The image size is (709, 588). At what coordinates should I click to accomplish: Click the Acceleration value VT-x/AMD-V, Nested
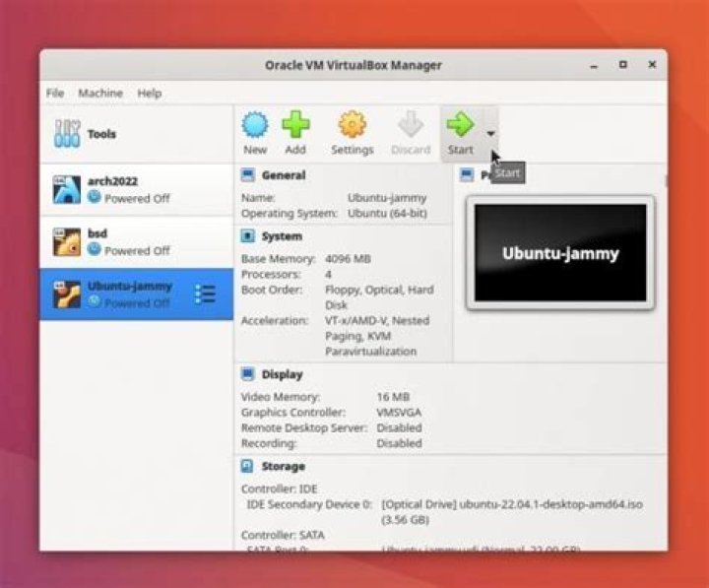[377, 320]
